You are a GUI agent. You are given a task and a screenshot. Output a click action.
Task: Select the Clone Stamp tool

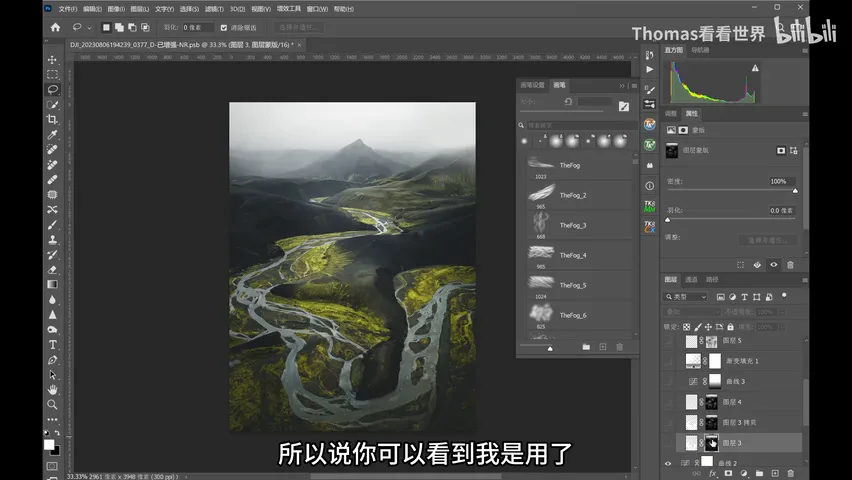(x=52, y=240)
